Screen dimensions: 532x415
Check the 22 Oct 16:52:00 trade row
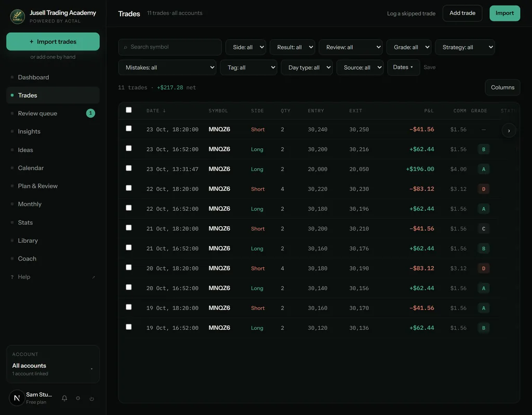129,207
